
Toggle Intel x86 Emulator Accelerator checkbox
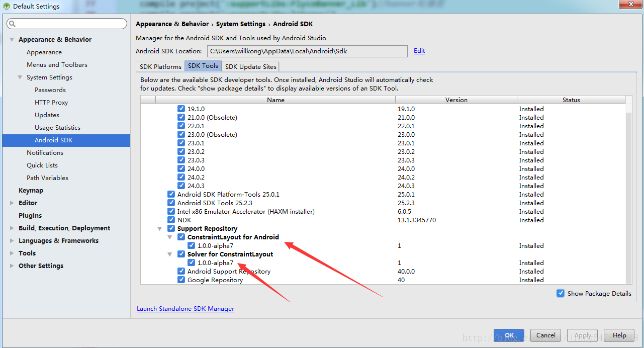click(171, 211)
